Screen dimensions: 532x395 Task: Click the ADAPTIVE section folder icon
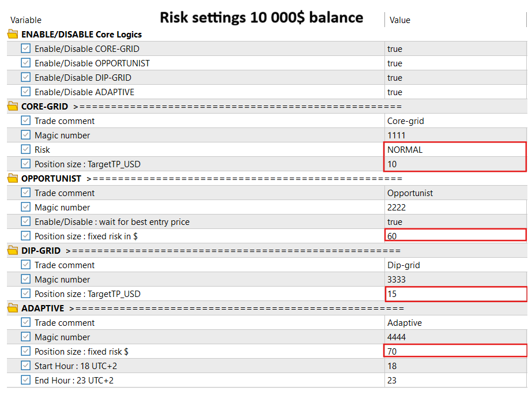point(13,308)
